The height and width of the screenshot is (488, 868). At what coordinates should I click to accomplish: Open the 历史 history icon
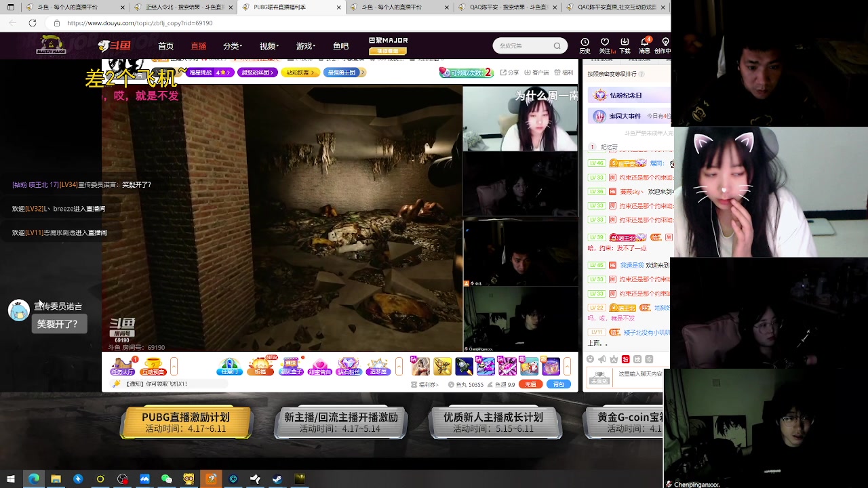click(585, 45)
